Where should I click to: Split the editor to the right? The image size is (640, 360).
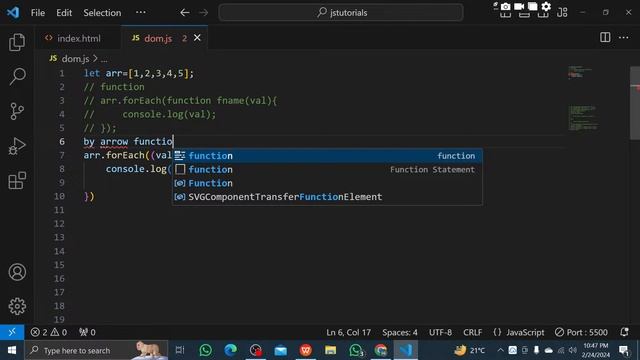(x=605, y=38)
